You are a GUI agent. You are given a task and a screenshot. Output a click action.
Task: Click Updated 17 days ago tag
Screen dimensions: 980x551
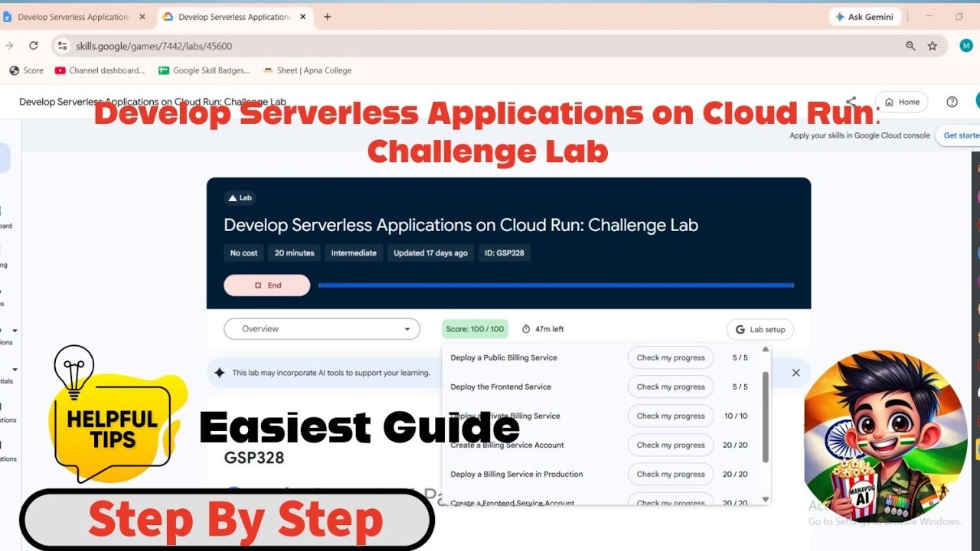pyautogui.click(x=430, y=253)
